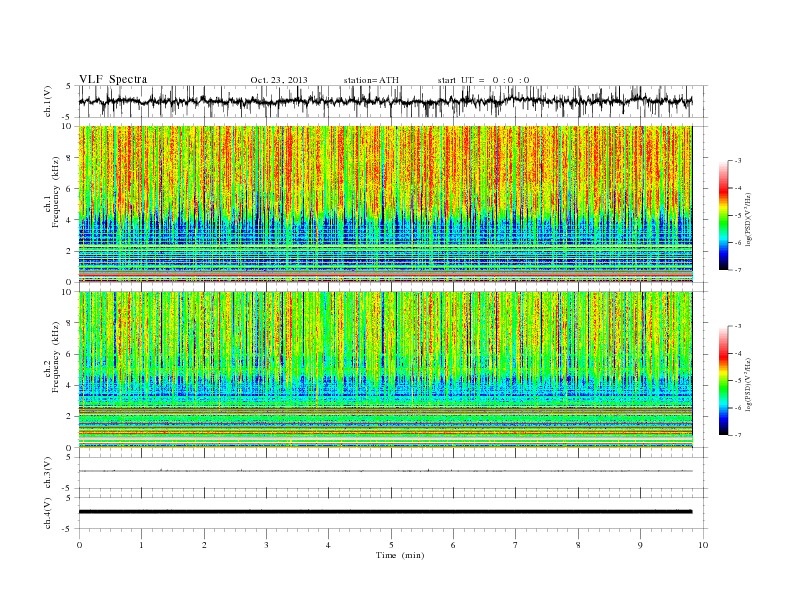Click the ch.2 "Frequency (kHz)" axis label
Screen dimensions: 792x612
pyautogui.click(x=56, y=356)
